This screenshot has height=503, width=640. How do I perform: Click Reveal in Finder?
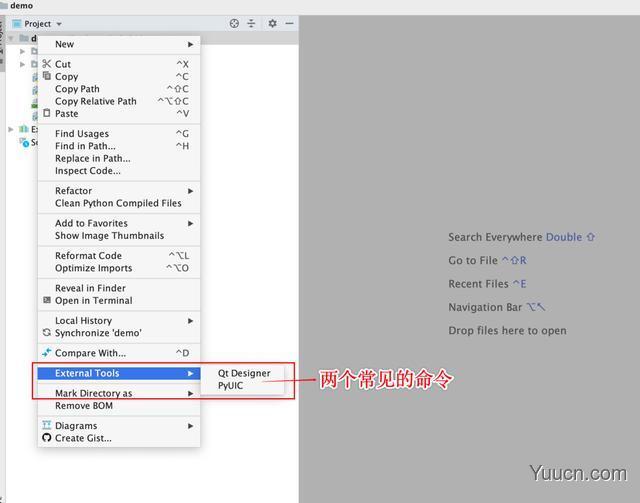click(90, 288)
